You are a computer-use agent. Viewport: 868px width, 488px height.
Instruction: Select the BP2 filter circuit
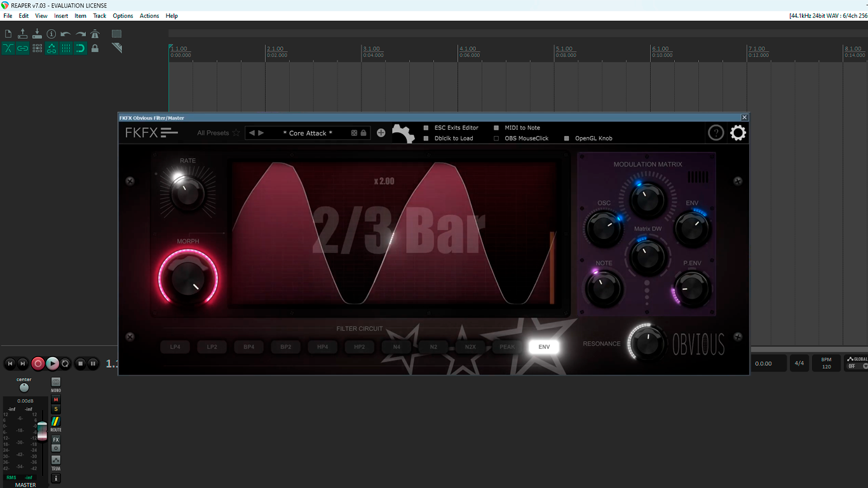click(286, 347)
